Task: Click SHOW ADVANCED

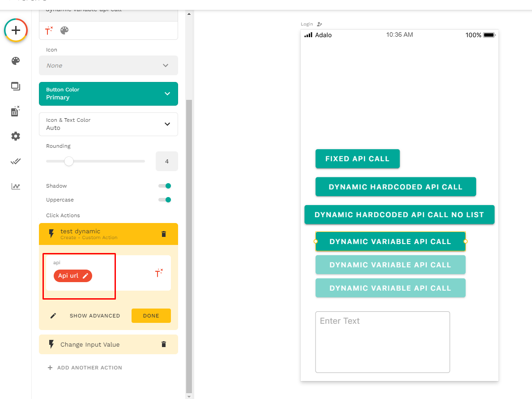Action: [x=95, y=316]
